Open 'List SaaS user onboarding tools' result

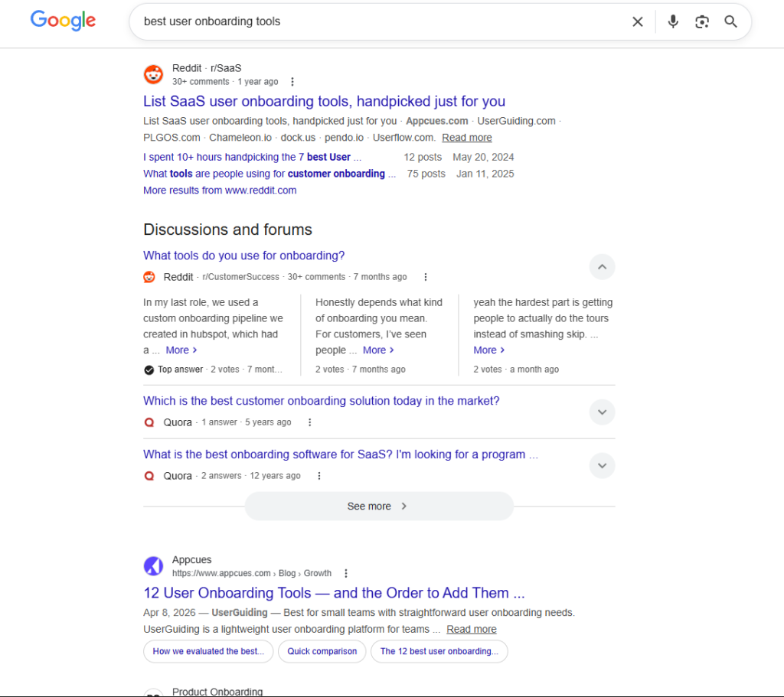(x=324, y=102)
